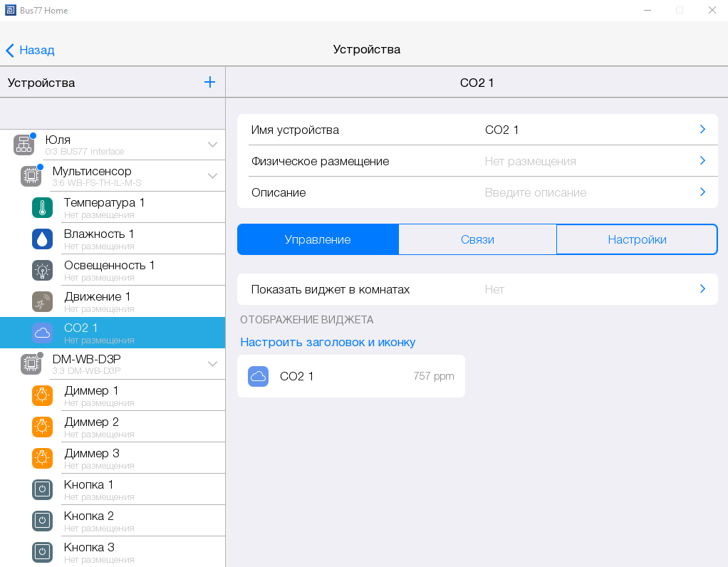The image size is (728, 567).
Task: Click the plus icon to add device
Action: click(209, 82)
